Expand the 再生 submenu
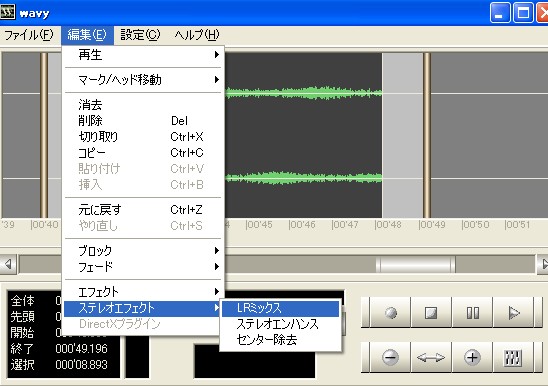 click(143, 55)
